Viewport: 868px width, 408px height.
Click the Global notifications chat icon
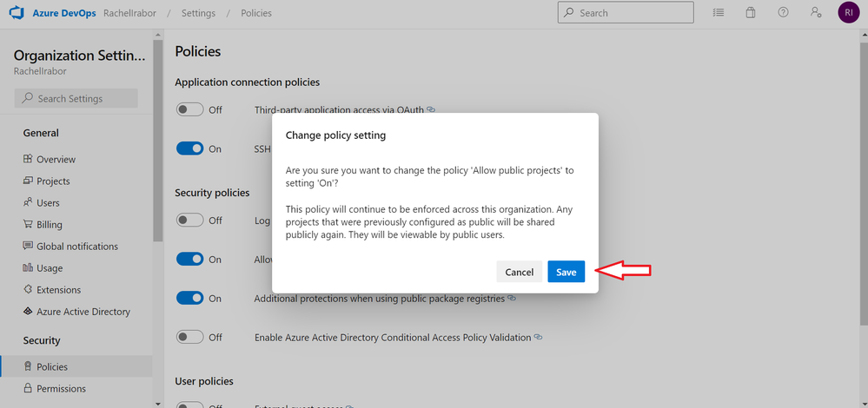tap(28, 246)
